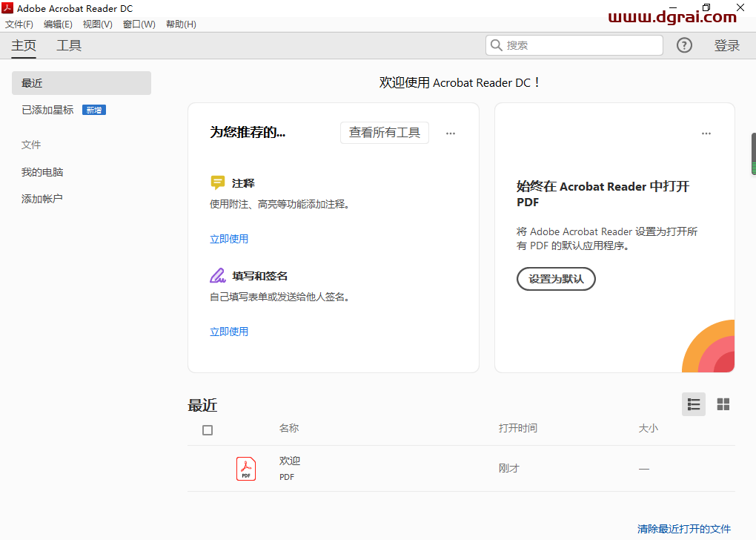The width and height of the screenshot is (756, 540).
Task: Open the Help question mark icon
Action: pyautogui.click(x=683, y=45)
